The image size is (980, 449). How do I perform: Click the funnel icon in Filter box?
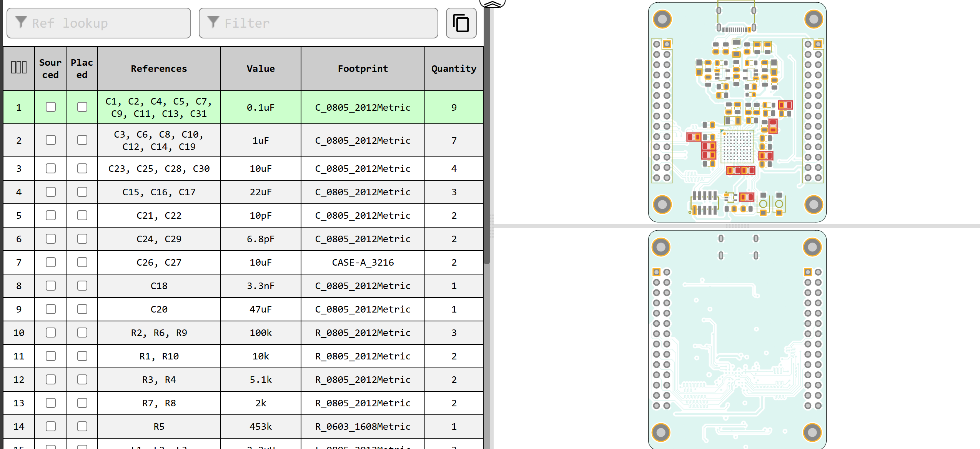coord(213,22)
